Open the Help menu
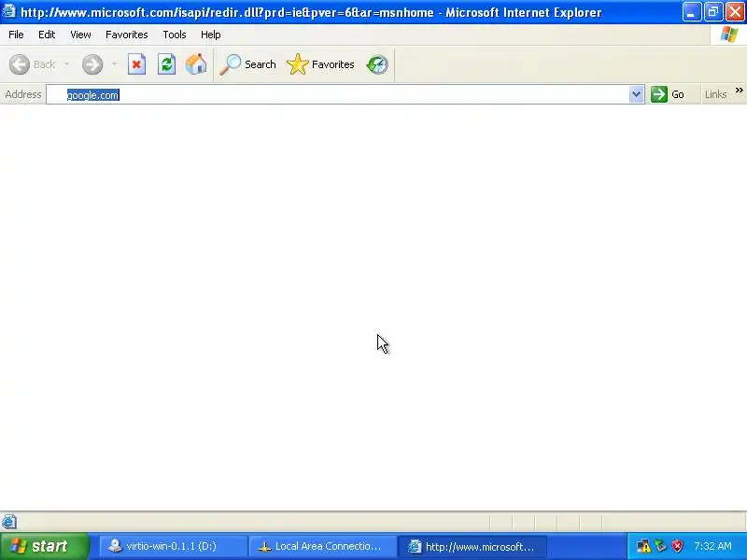Viewport: 747px width, 560px height. coord(211,35)
